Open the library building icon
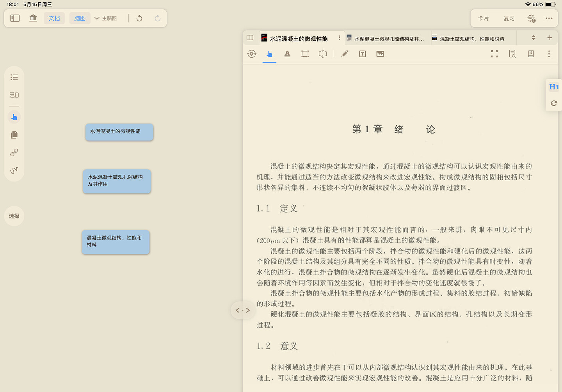This screenshot has width=562, height=392. (x=33, y=18)
